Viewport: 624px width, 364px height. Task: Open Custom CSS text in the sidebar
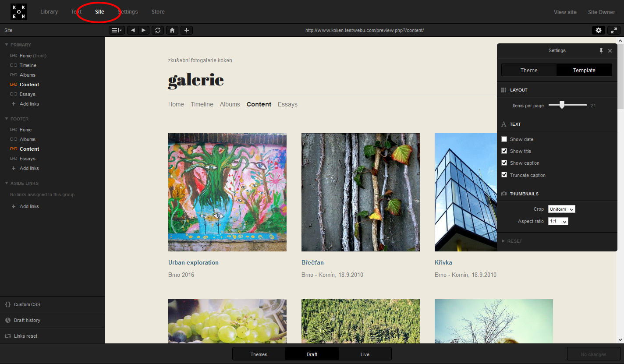(27, 304)
